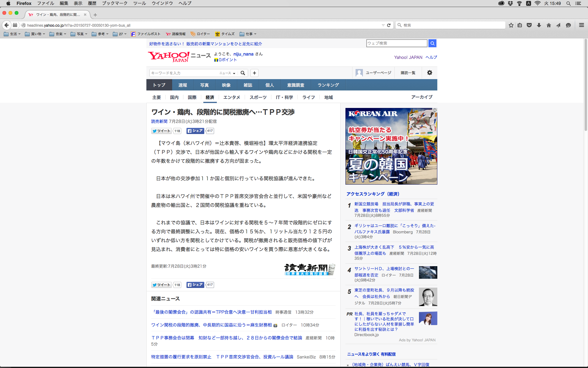Click the blue web search magnifier button

(432, 43)
